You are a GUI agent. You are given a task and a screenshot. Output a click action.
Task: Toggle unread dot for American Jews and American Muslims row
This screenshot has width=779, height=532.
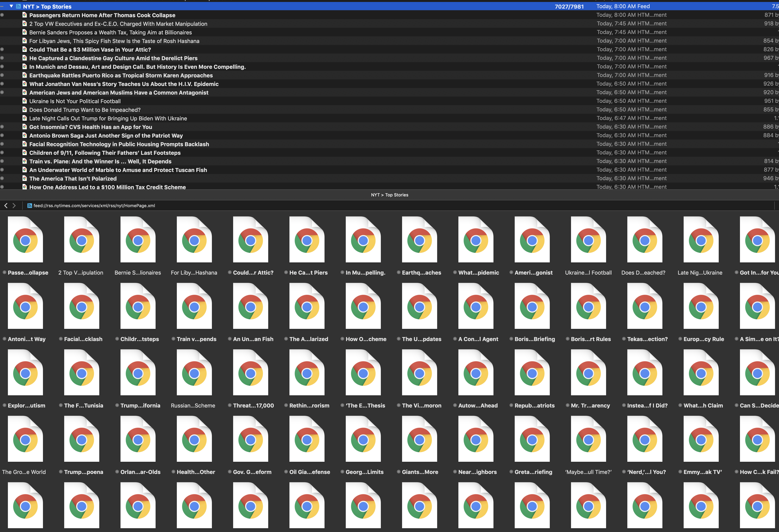pyautogui.click(x=2, y=92)
